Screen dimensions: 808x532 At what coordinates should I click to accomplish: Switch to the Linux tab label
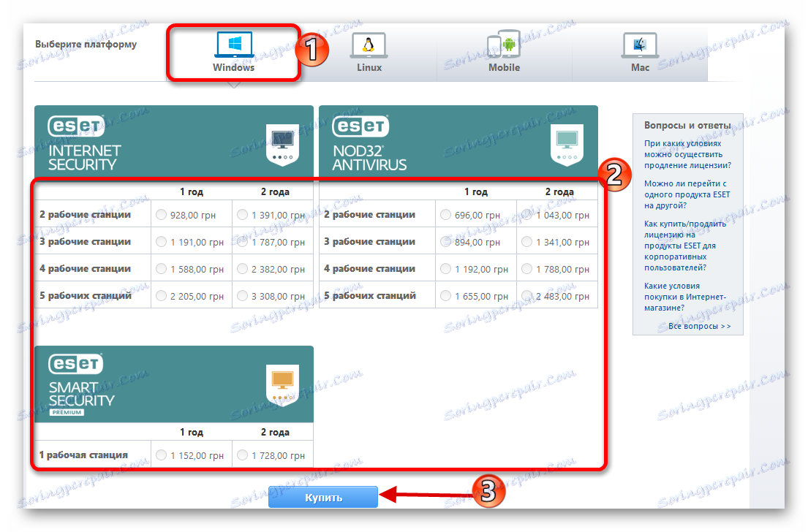coord(369,67)
